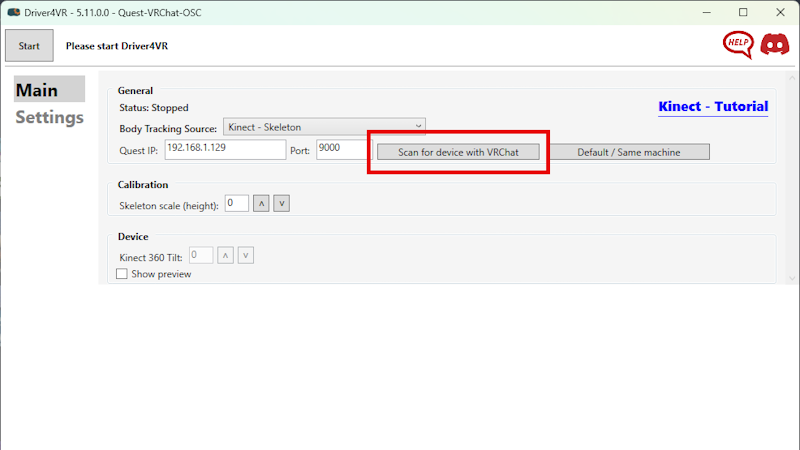Maximize the Driver4VR window
This screenshot has width=800, height=450.
coord(742,13)
